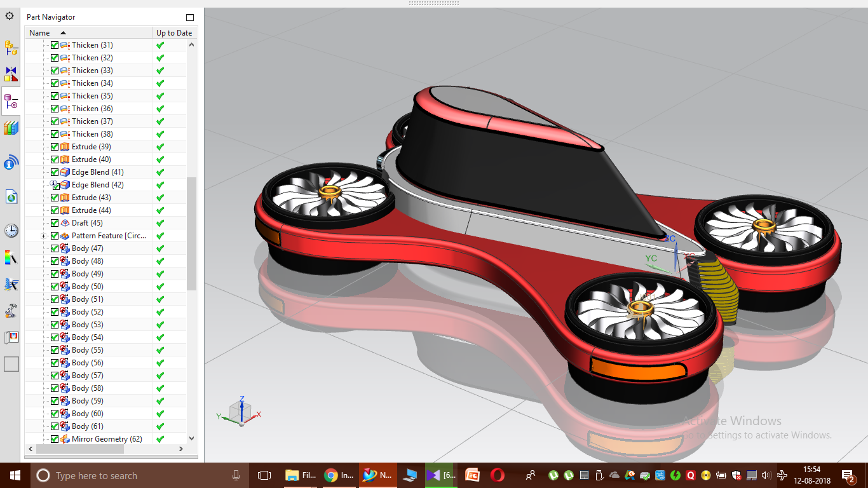This screenshot has width=868, height=488.
Task: Open Visual Studio from the taskbar
Action: [x=441, y=475]
